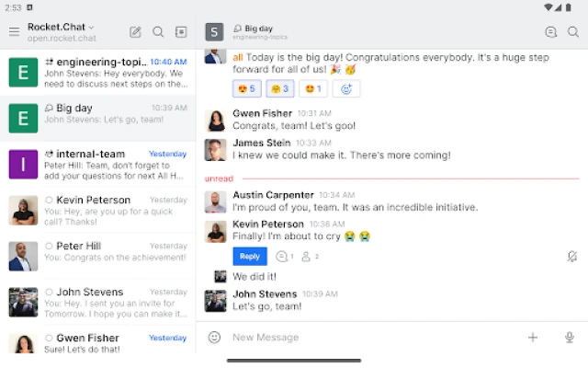Open search in the room list header
This screenshot has height=368, width=588.
click(x=158, y=32)
